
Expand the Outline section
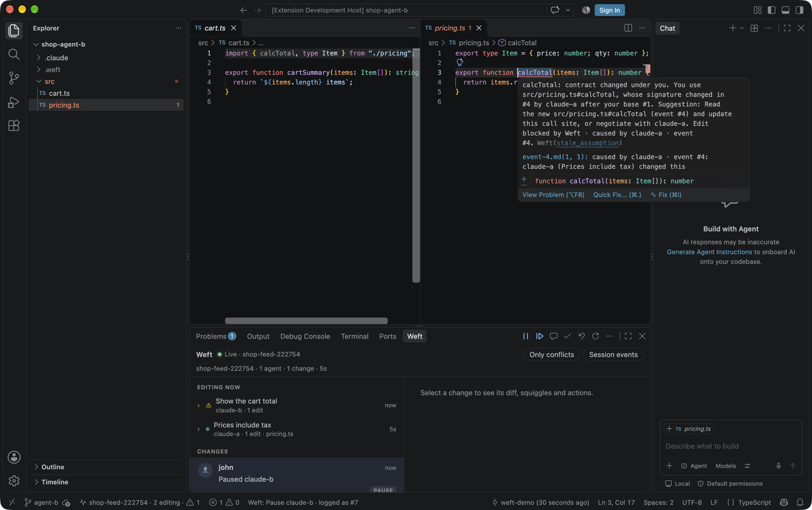106,467
